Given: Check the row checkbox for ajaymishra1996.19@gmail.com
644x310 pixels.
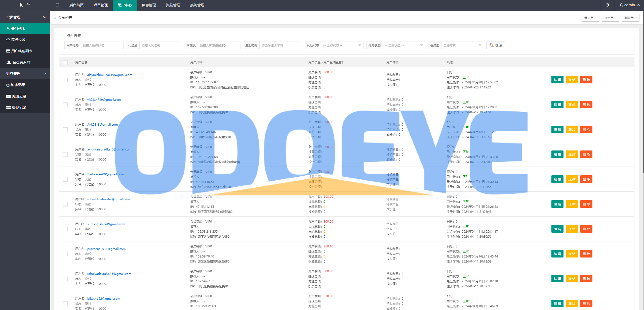Looking at the screenshot, I should pos(65,80).
